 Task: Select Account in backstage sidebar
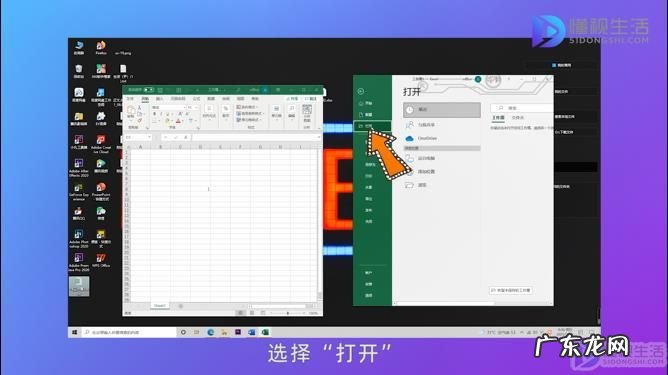click(x=369, y=273)
